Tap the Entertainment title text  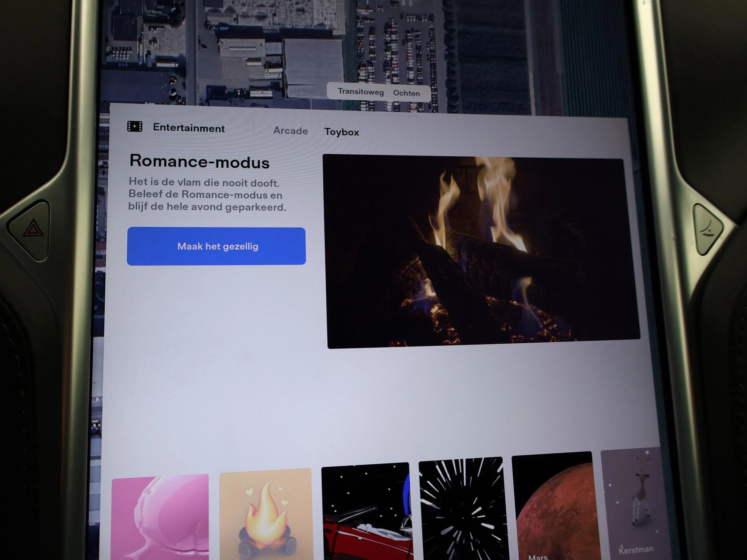coord(189,128)
